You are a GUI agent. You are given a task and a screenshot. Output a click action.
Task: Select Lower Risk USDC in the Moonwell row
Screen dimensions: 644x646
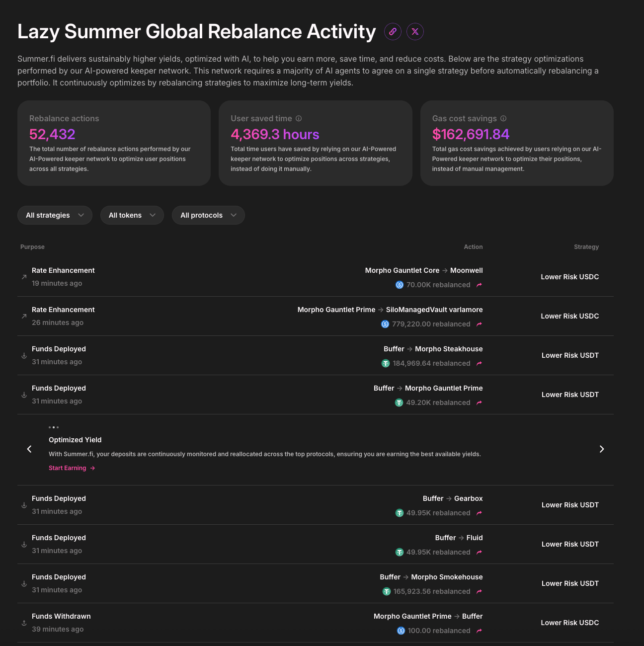(570, 277)
